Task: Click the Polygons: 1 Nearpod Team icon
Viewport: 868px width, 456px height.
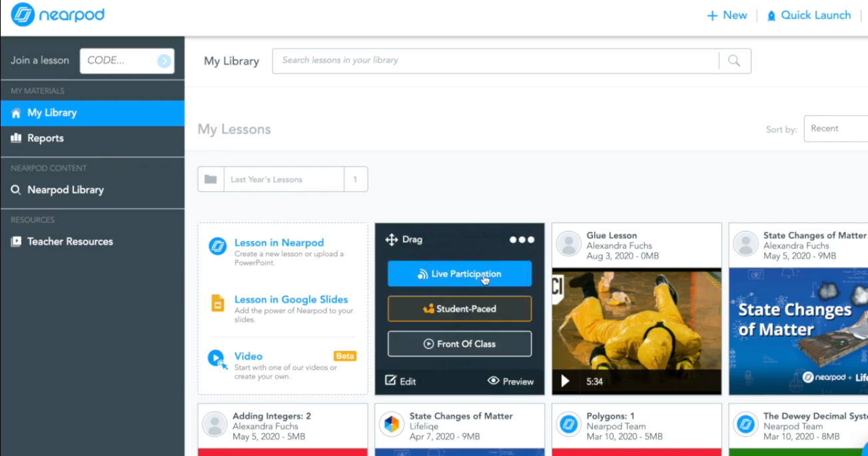Action: [569, 424]
